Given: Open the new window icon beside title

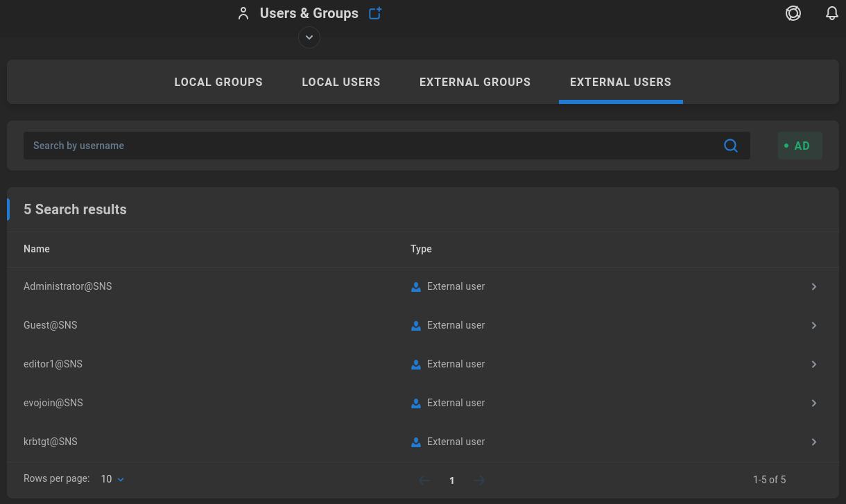Looking at the screenshot, I should click(x=375, y=13).
